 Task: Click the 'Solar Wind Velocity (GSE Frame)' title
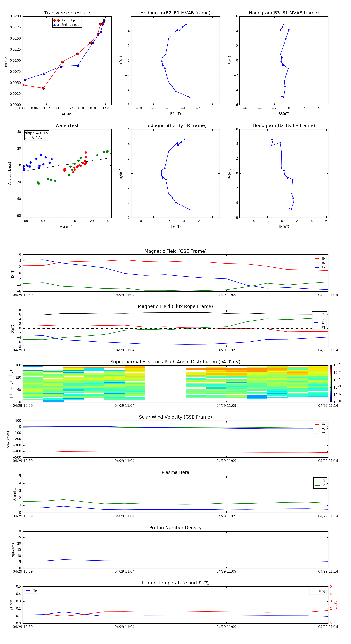click(x=175, y=417)
